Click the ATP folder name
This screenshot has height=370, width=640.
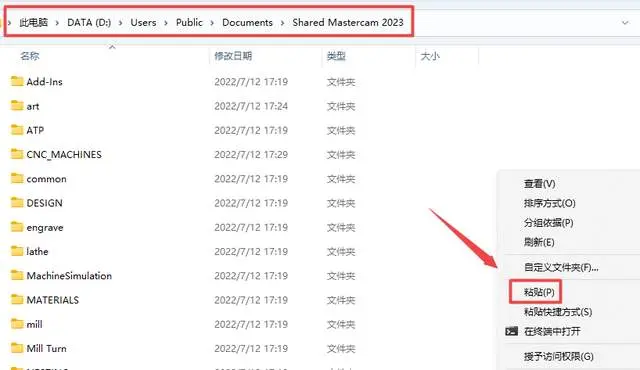coord(35,130)
